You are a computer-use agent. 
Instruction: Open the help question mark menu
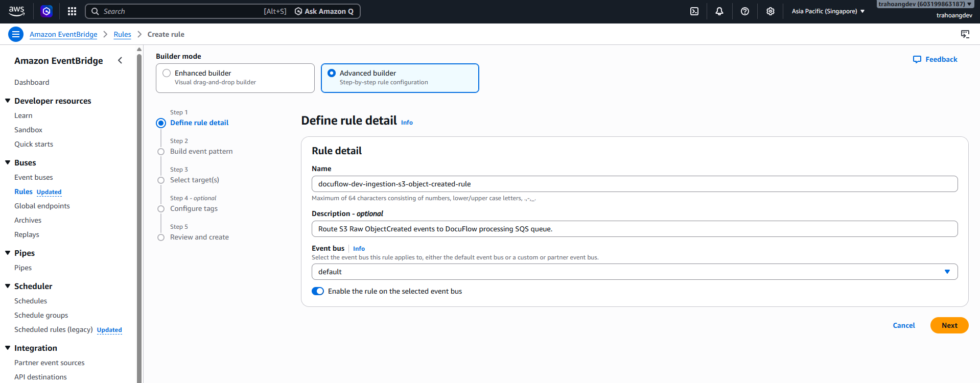(745, 11)
